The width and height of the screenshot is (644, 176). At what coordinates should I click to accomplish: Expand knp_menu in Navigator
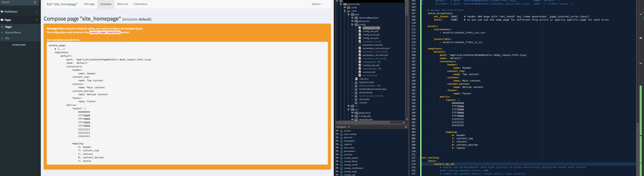[x=337, y=148]
